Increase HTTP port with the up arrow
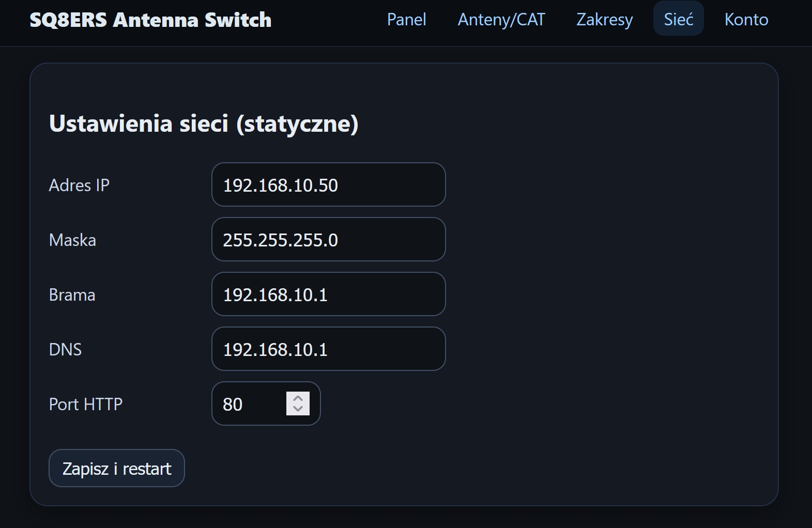The image size is (812, 528). pyautogui.click(x=298, y=398)
